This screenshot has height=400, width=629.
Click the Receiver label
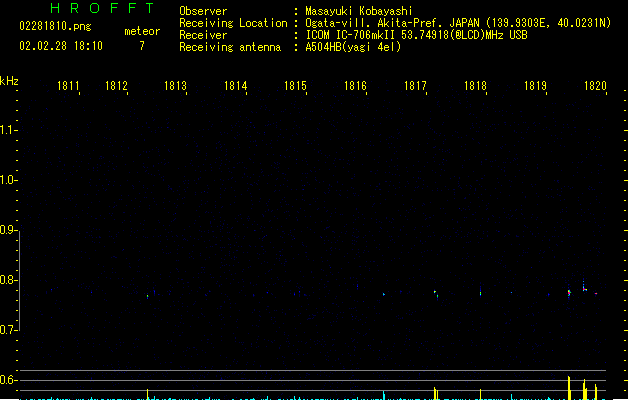point(203,35)
